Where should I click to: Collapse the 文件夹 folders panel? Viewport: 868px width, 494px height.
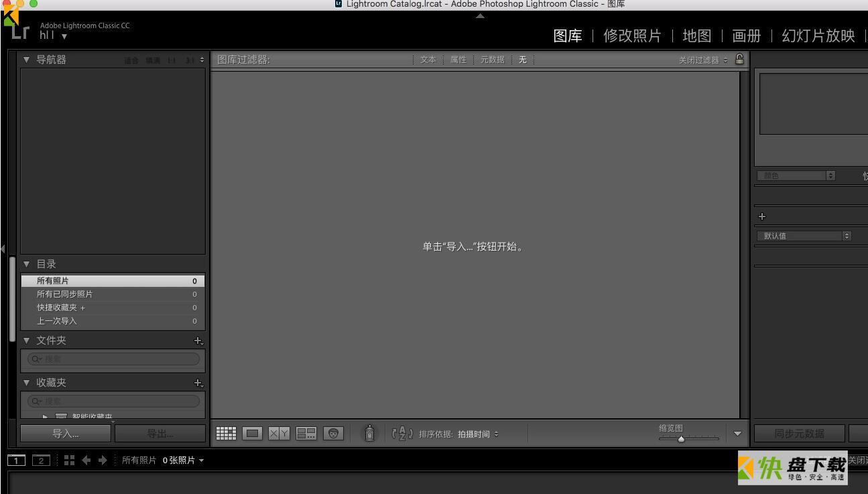point(27,341)
